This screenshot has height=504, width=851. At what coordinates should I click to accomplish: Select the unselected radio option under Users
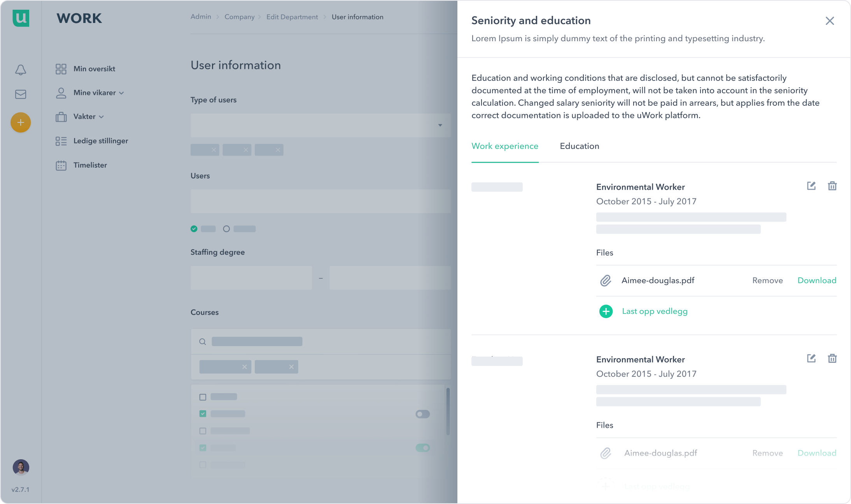pyautogui.click(x=226, y=229)
